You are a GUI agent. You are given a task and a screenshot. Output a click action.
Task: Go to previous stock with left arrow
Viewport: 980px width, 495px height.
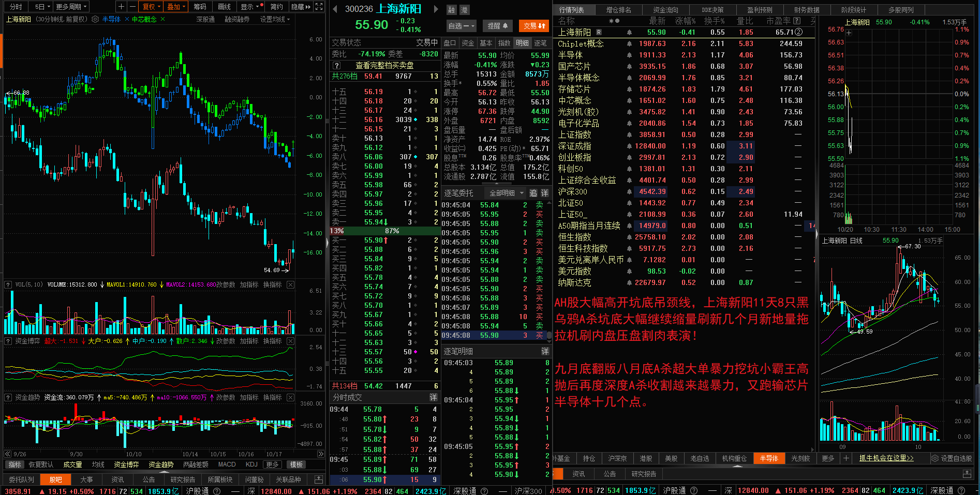(335, 9)
